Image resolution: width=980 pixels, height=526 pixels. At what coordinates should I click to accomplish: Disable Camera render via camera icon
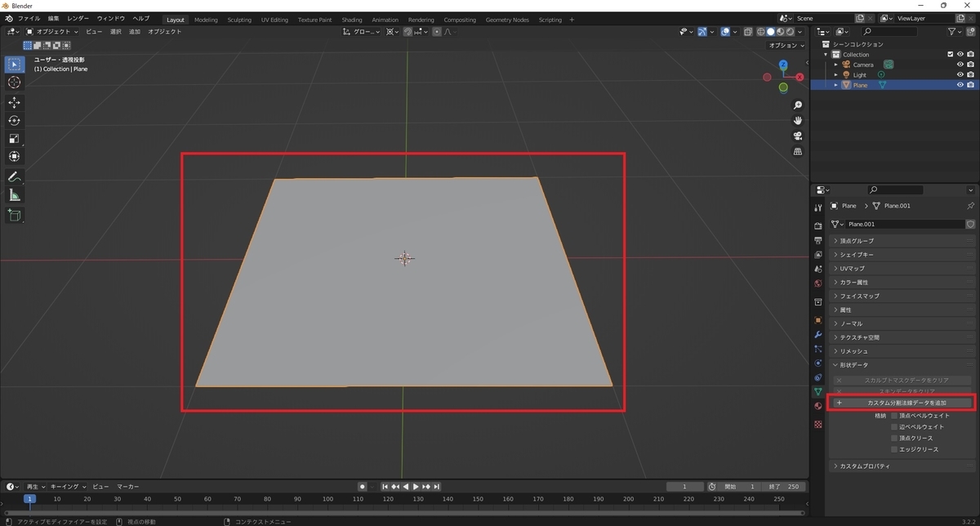coord(970,65)
